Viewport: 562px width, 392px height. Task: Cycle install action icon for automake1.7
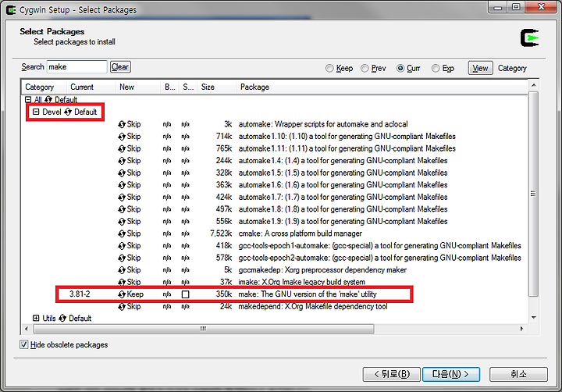(x=122, y=198)
